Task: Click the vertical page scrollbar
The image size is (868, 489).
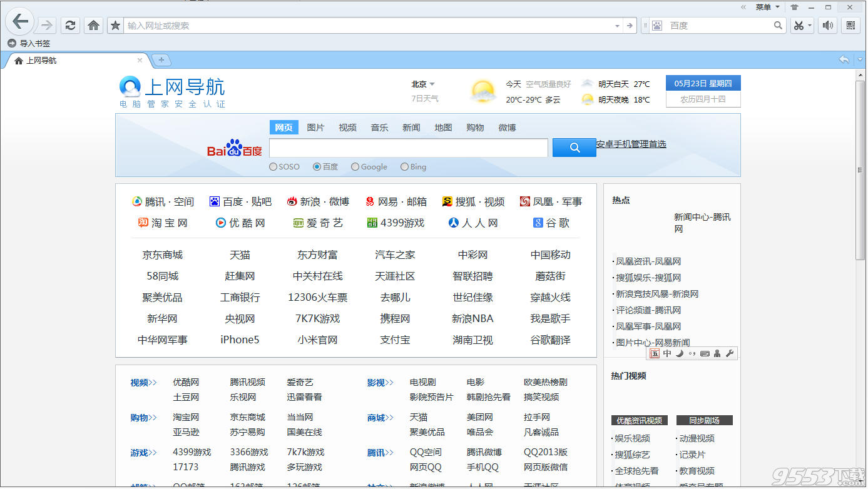Action: pyautogui.click(x=861, y=169)
